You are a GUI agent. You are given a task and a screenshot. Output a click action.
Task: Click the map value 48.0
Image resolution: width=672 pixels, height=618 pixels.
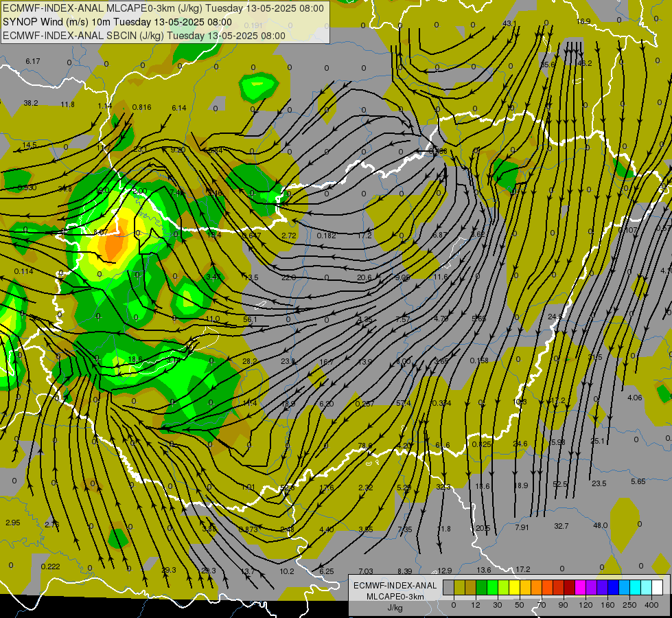point(601,525)
